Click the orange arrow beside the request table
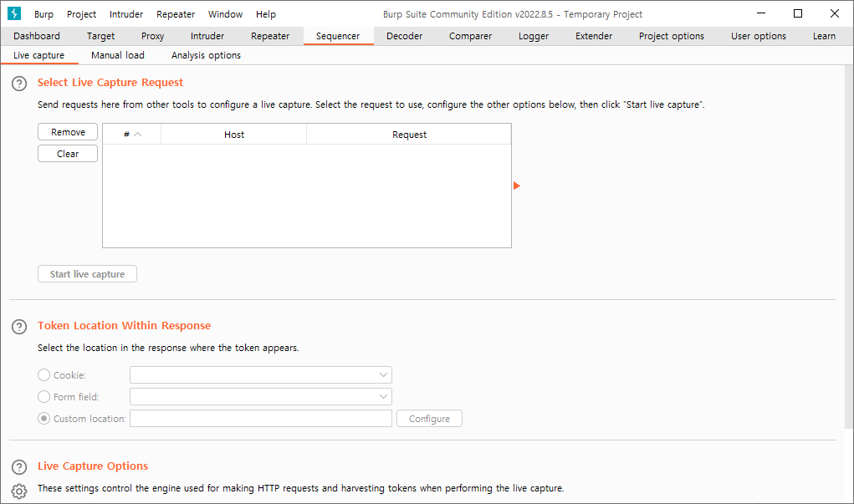Viewport: 854px width, 504px height. (x=517, y=186)
